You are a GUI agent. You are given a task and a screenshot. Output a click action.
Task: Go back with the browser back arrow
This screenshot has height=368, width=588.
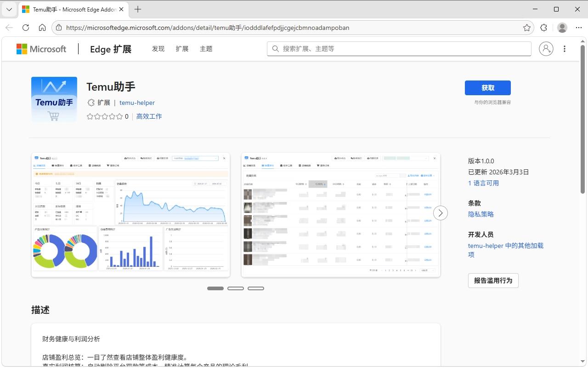click(x=9, y=28)
